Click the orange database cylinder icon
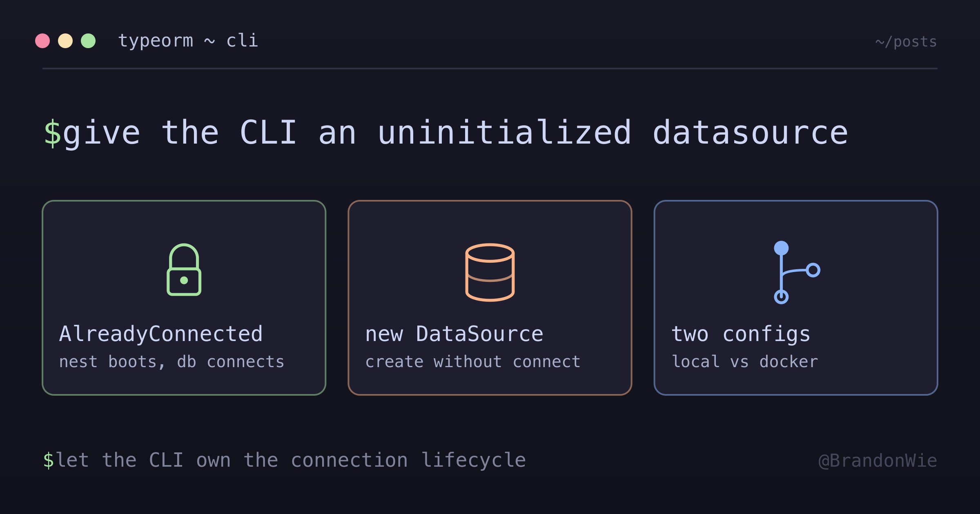 [x=490, y=273]
